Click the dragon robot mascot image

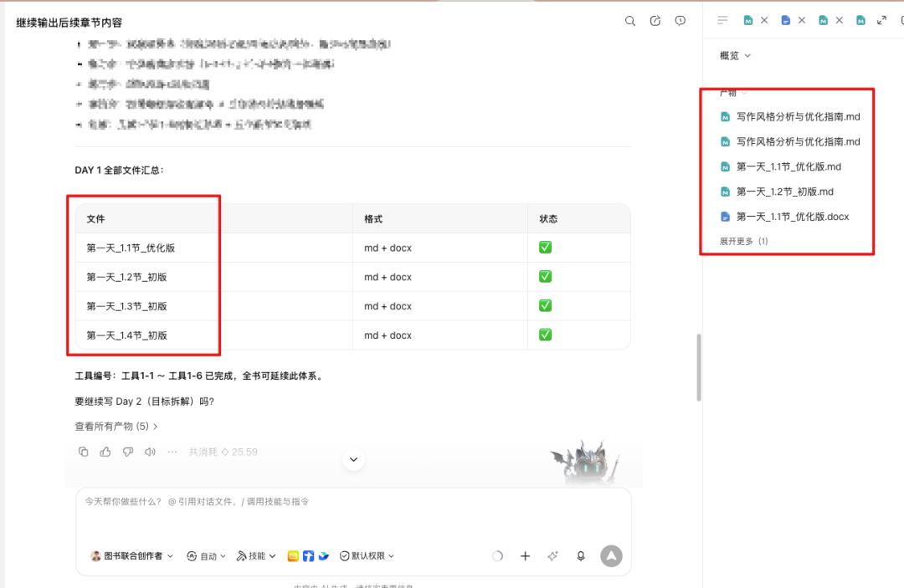click(584, 462)
